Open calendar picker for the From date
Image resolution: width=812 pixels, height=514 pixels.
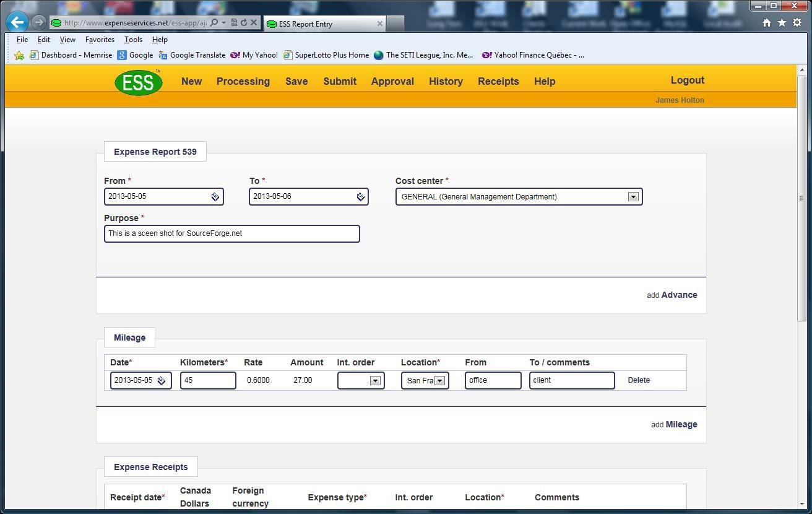click(x=215, y=196)
